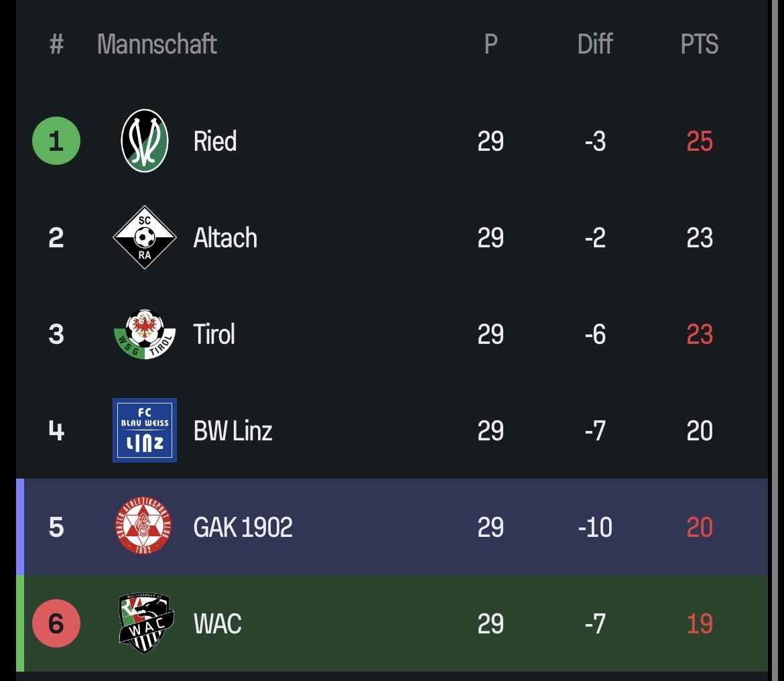The image size is (784, 681).
Task: Open the Ried team name link
Action: click(x=215, y=141)
